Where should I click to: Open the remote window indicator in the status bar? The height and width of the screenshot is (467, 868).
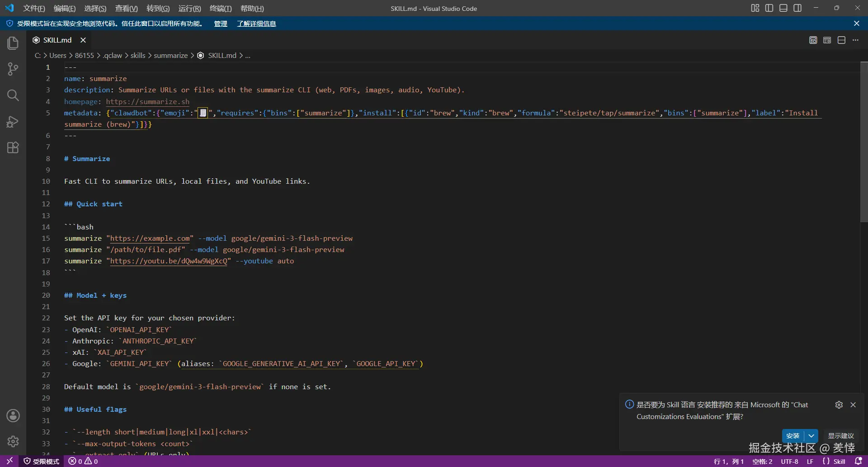pos(9,461)
